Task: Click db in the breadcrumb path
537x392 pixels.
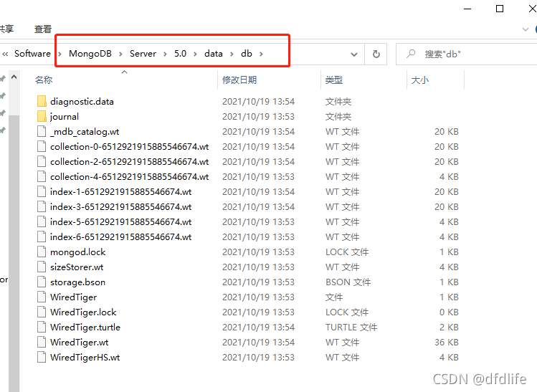Action: click(247, 54)
